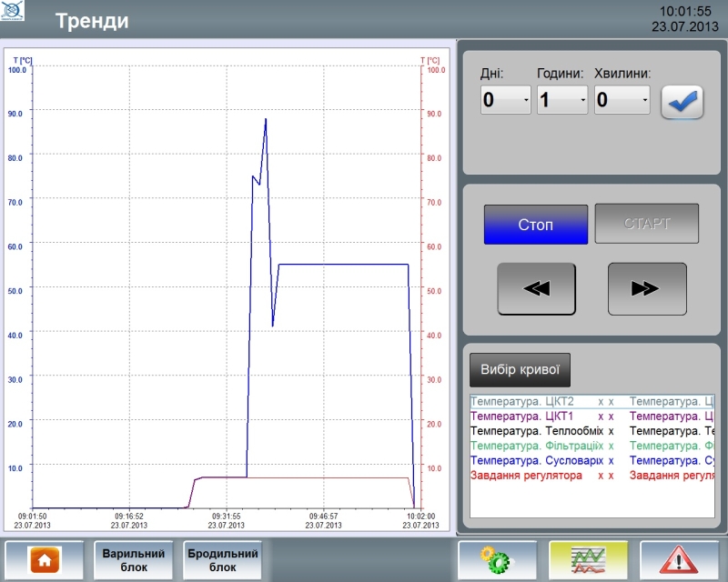Switch to the Бродильний блок screen

(223, 560)
